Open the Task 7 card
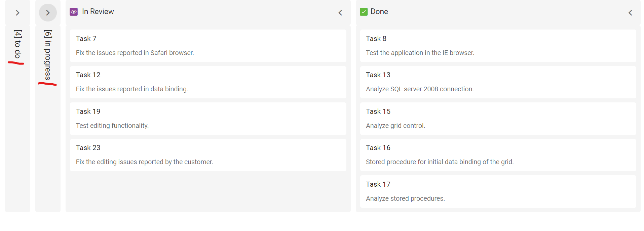644x231 pixels. point(208,46)
